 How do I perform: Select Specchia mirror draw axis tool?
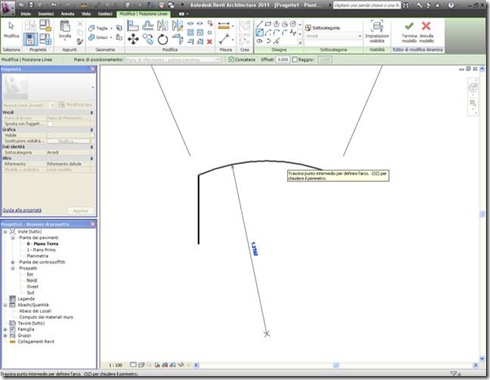[x=177, y=25]
